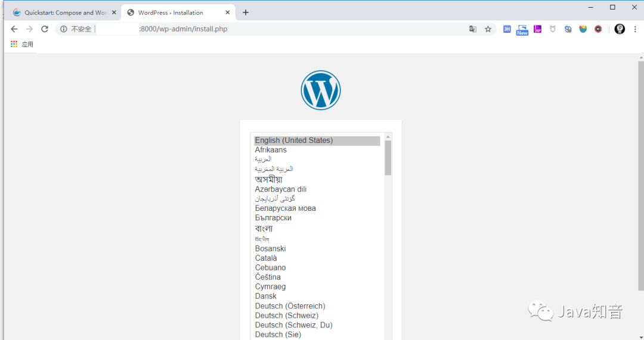Click the translate page icon in address bar
Viewport: 644px width, 340px height.
point(473,29)
